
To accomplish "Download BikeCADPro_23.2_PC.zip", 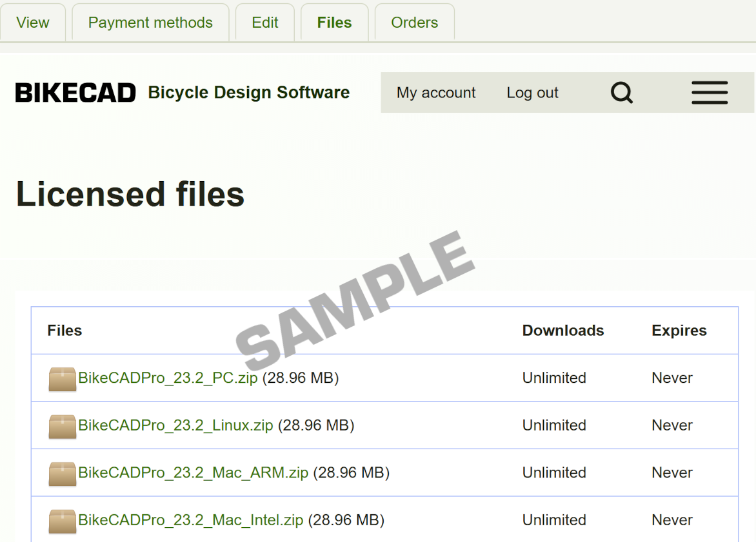I will click(168, 378).
